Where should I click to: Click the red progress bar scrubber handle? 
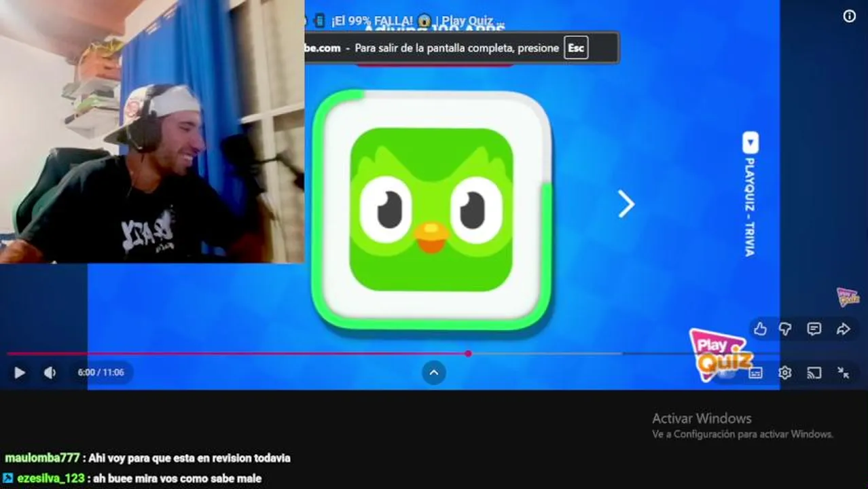[468, 353]
